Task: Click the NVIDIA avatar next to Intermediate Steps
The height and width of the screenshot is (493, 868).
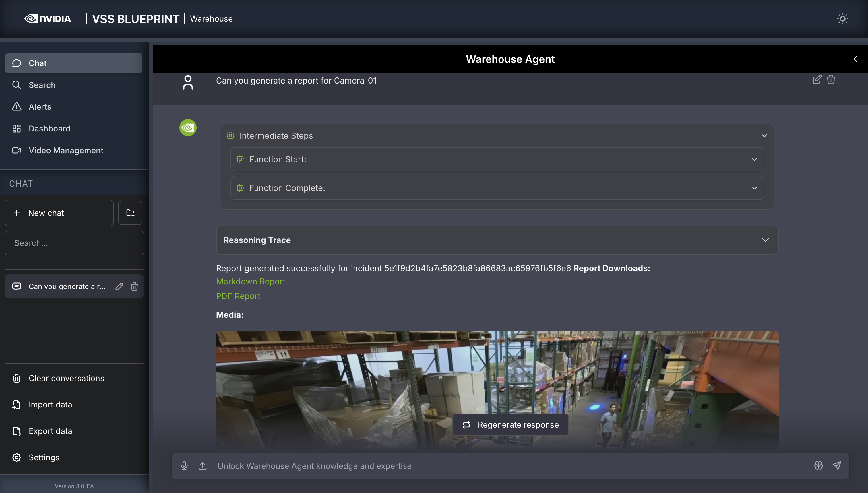Action: coord(188,128)
